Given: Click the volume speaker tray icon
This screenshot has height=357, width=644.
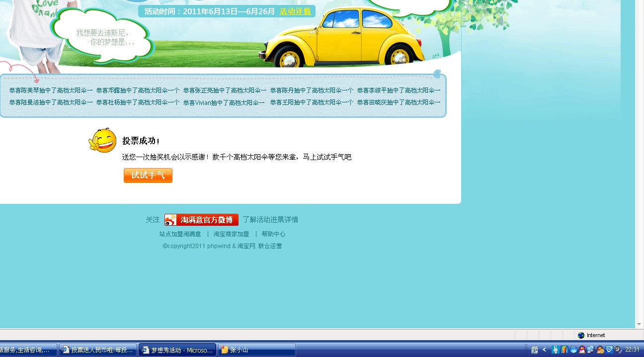Looking at the screenshot, I should [x=618, y=350].
